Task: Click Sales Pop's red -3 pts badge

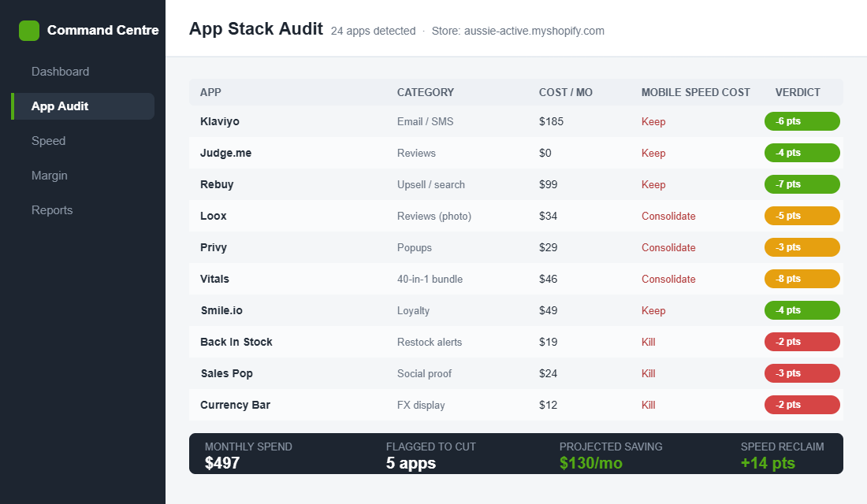Action: click(x=802, y=373)
